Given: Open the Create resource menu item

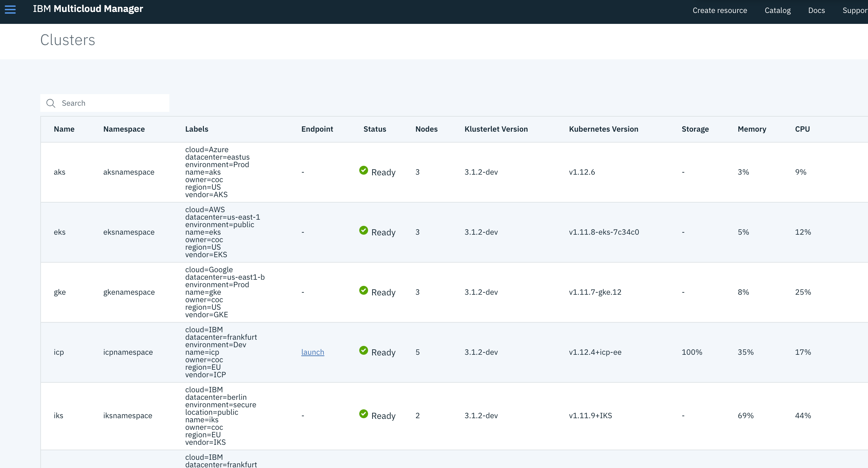Looking at the screenshot, I should click(719, 11).
